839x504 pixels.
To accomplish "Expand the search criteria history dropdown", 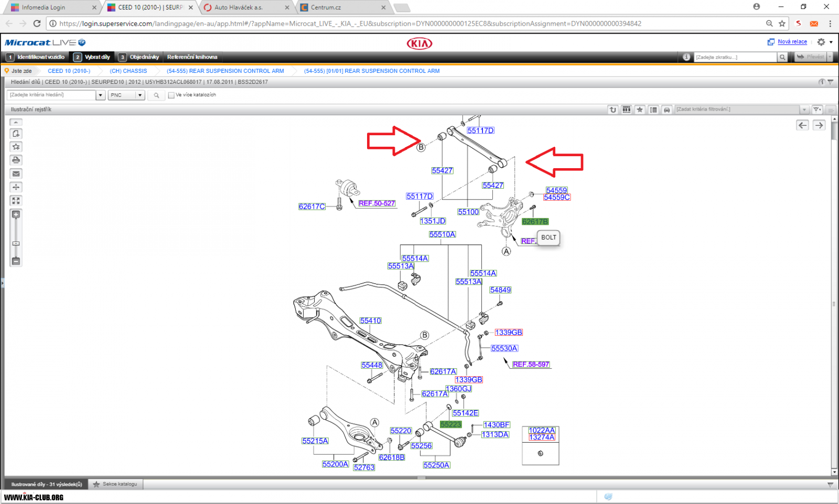I will pos(101,95).
